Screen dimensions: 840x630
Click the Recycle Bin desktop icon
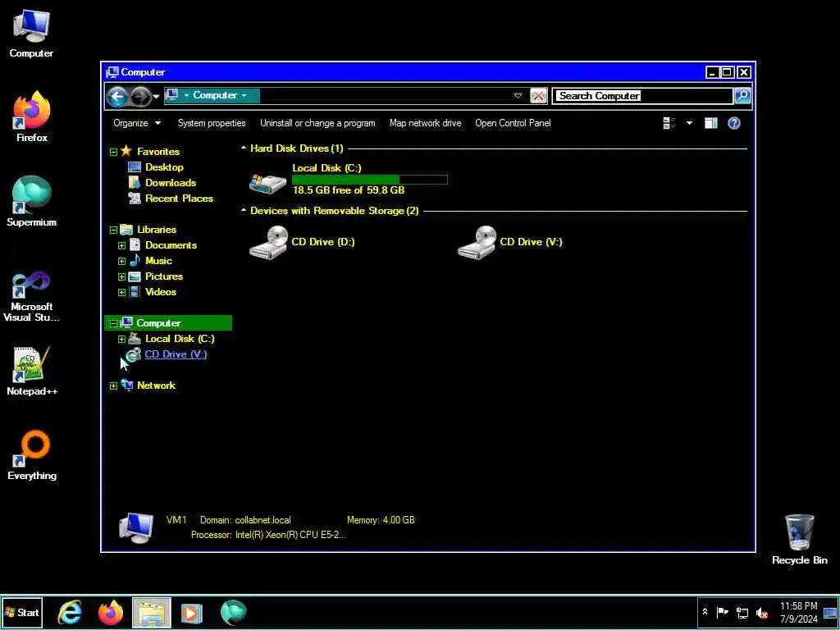799,540
